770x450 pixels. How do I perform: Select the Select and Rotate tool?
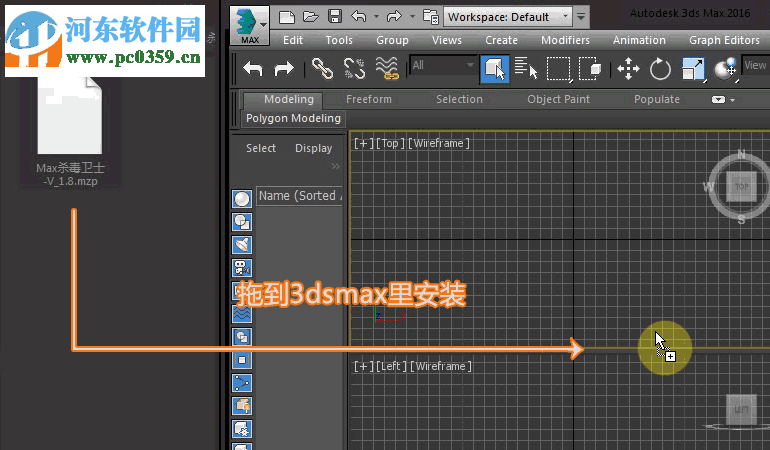pyautogui.click(x=660, y=68)
